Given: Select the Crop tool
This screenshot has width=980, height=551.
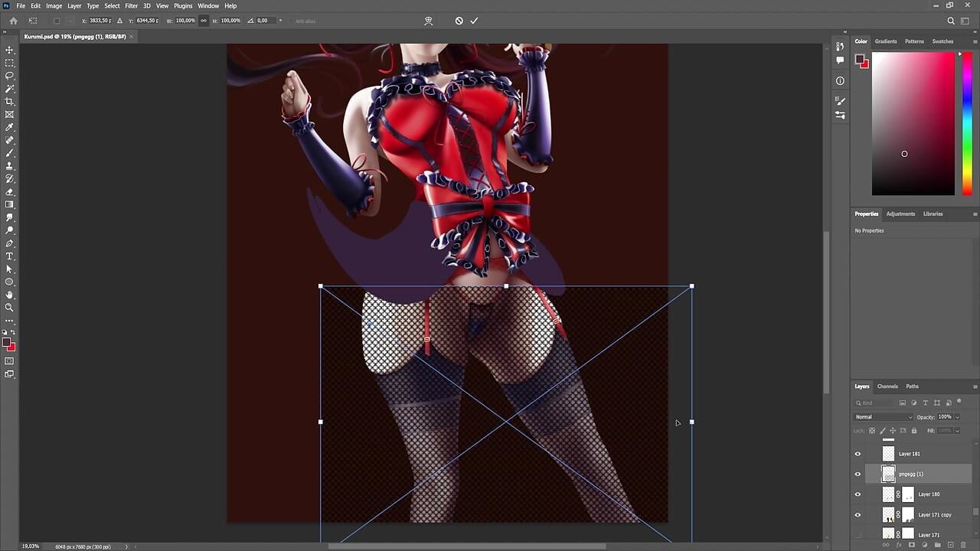Looking at the screenshot, I should [x=9, y=102].
